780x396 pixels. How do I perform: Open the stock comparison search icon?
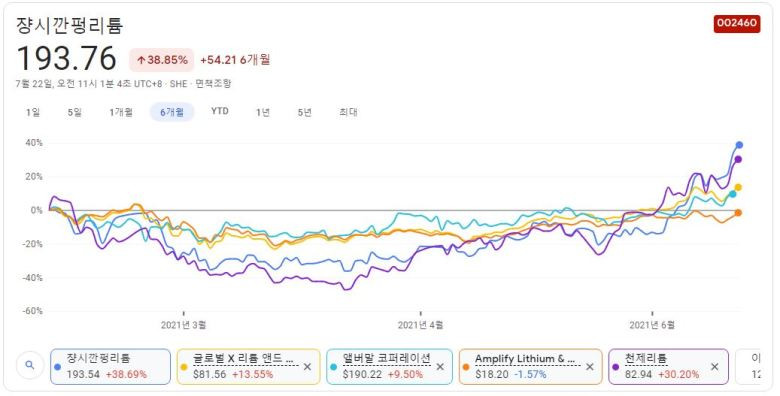pos(30,366)
